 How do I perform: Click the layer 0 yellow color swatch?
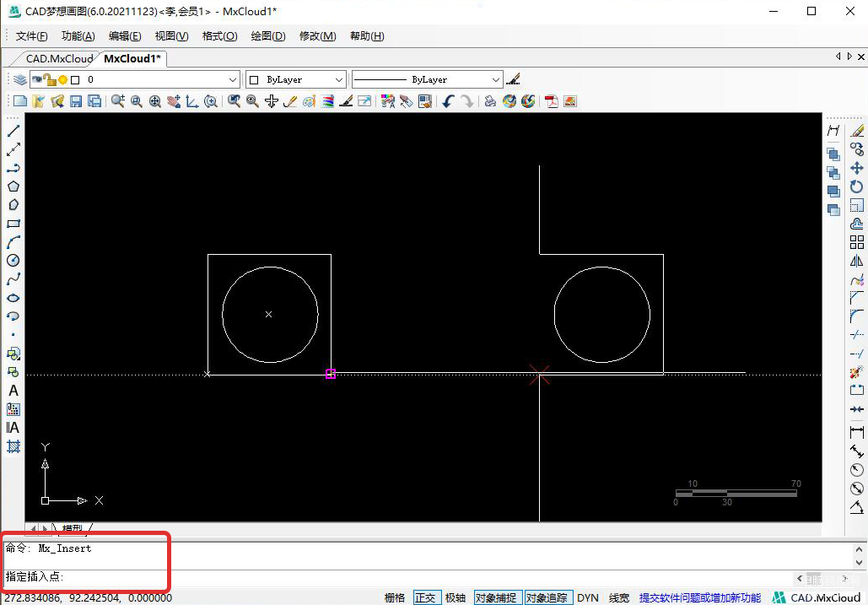[63, 79]
